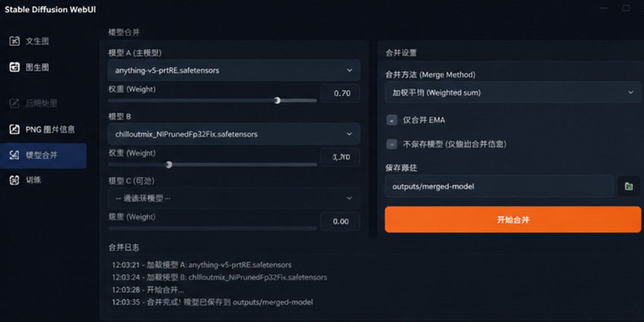
Task: Click the outputs/merged-model path field
Action: pyautogui.click(x=499, y=187)
